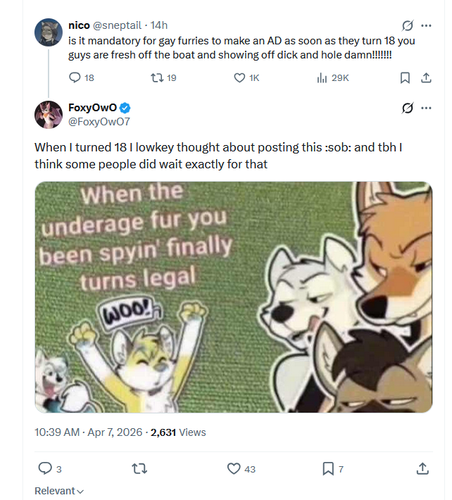
Task: Open more options menu on FoxyOwO's tweet
Action: 426,108
